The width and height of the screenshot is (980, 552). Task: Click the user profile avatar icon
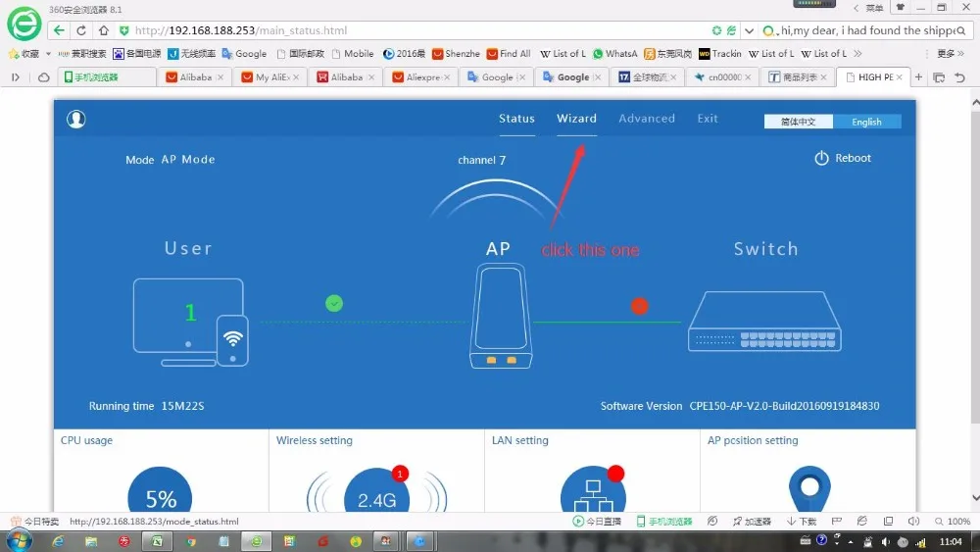click(x=76, y=119)
